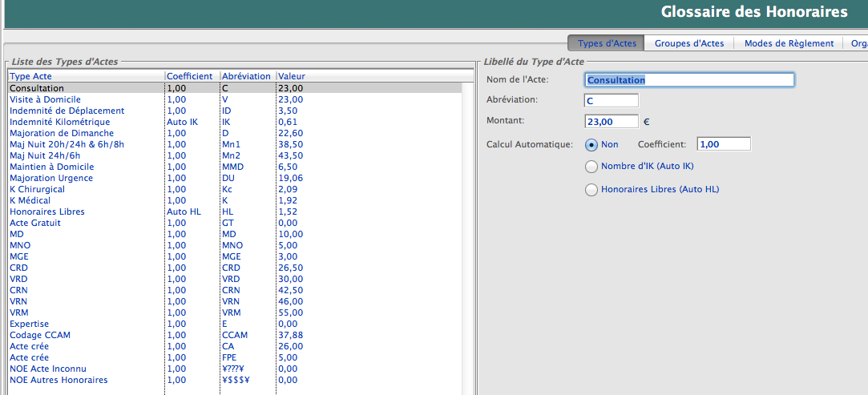
Task: Select the MNO act type name
Action: tap(20, 245)
